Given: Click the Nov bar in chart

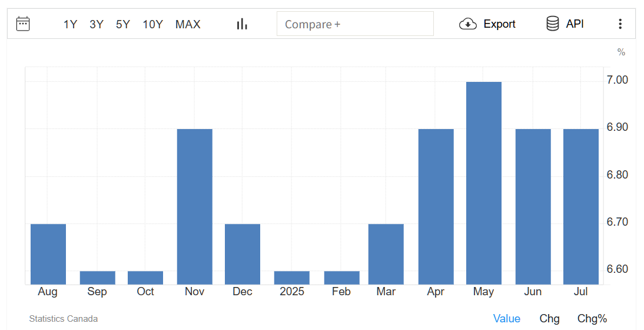Looking at the screenshot, I should [x=195, y=206].
